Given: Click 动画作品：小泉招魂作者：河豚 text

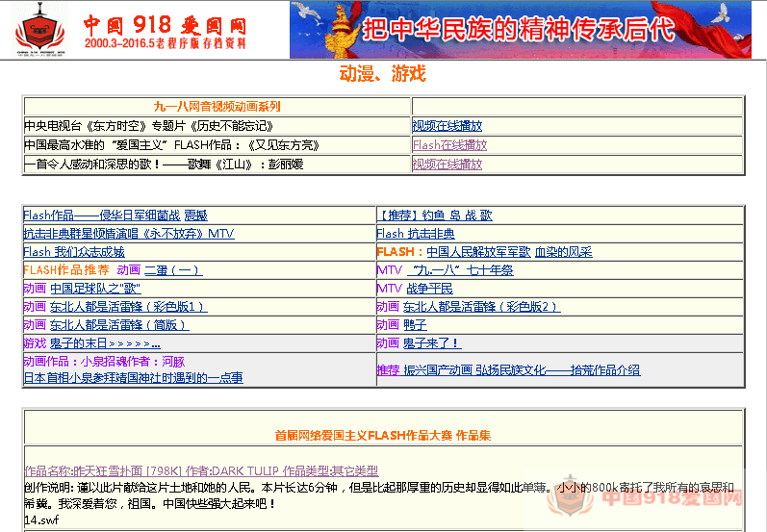Looking at the screenshot, I should point(104,362).
